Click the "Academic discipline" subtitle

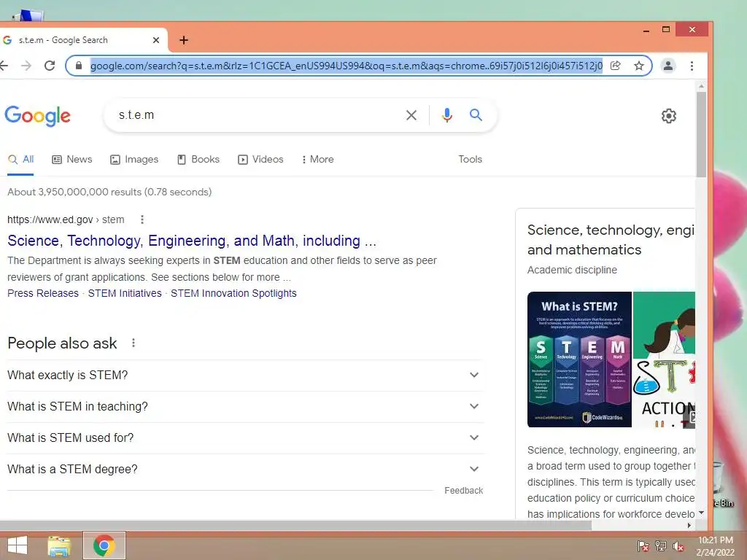(x=572, y=270)
